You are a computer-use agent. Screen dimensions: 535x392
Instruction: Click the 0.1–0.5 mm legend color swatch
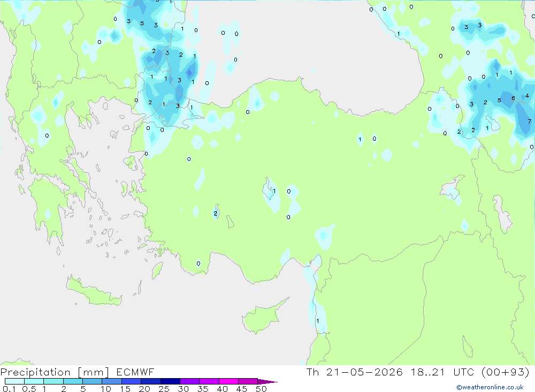point(14,381)
